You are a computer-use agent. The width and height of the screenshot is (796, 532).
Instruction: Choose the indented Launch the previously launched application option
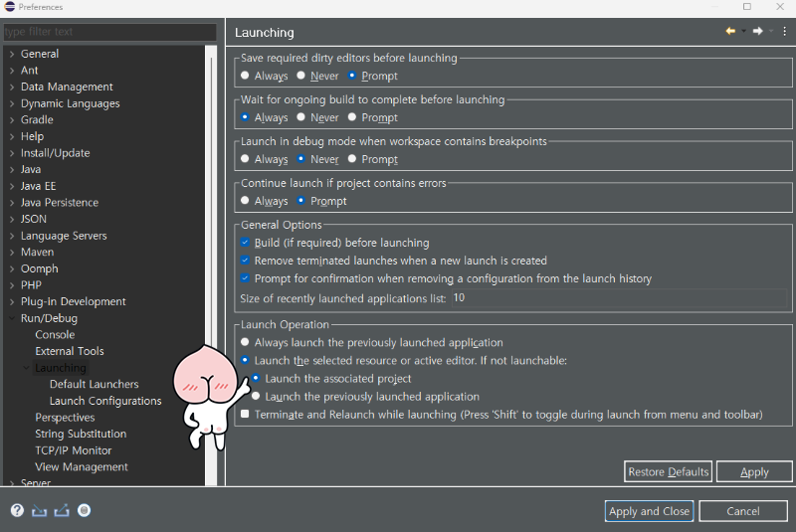(x=256, y=396)
